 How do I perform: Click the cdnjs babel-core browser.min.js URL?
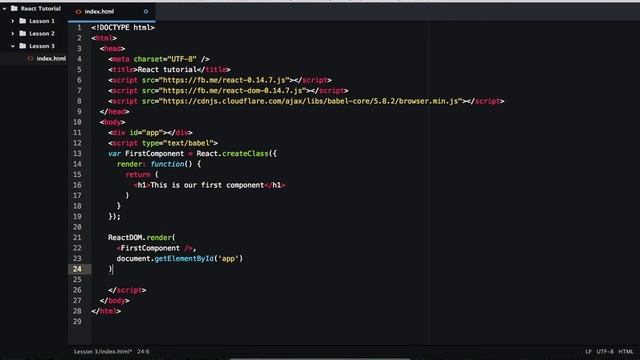click(311, 101)
